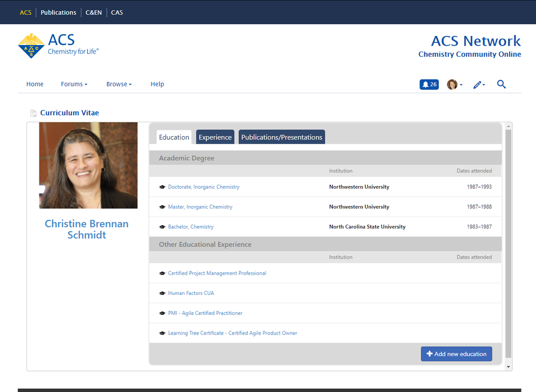Image resolution: width=536 pixels, height=392 pixels.
Task: Open search with the magnifying glass
Action: coord(501,84)
